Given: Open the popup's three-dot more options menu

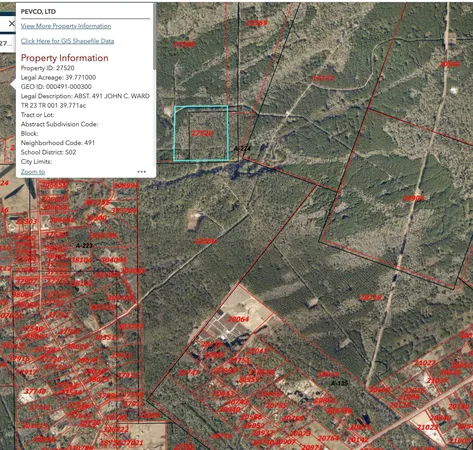Looking at the screenshot, I should click(142, 172).
